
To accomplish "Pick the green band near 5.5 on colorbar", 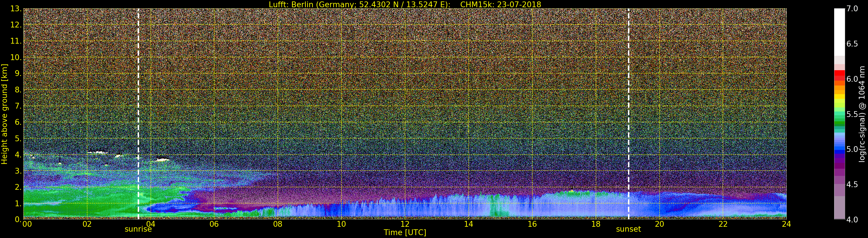I will tap(839, 116).
